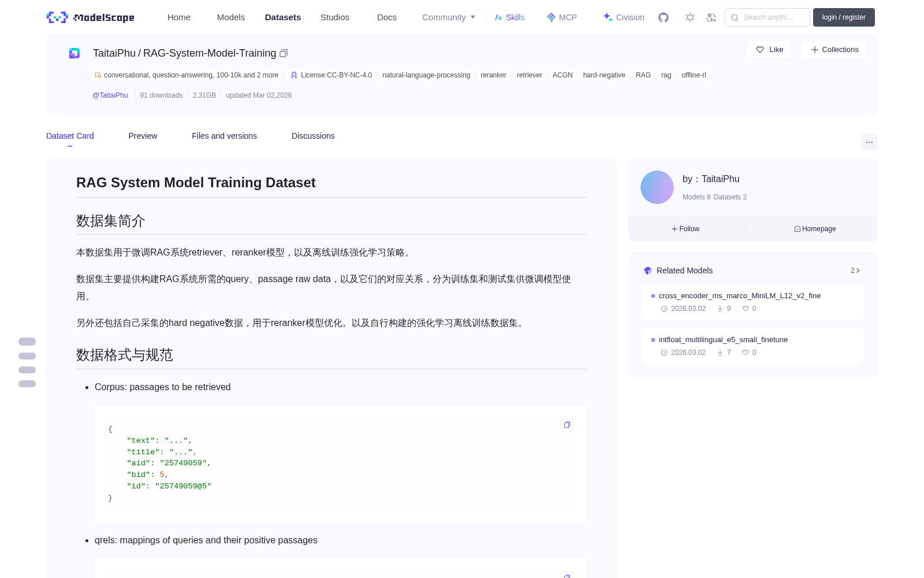
Task: Click the natural-language-processing tag
Action: click(x=426, y=75)
